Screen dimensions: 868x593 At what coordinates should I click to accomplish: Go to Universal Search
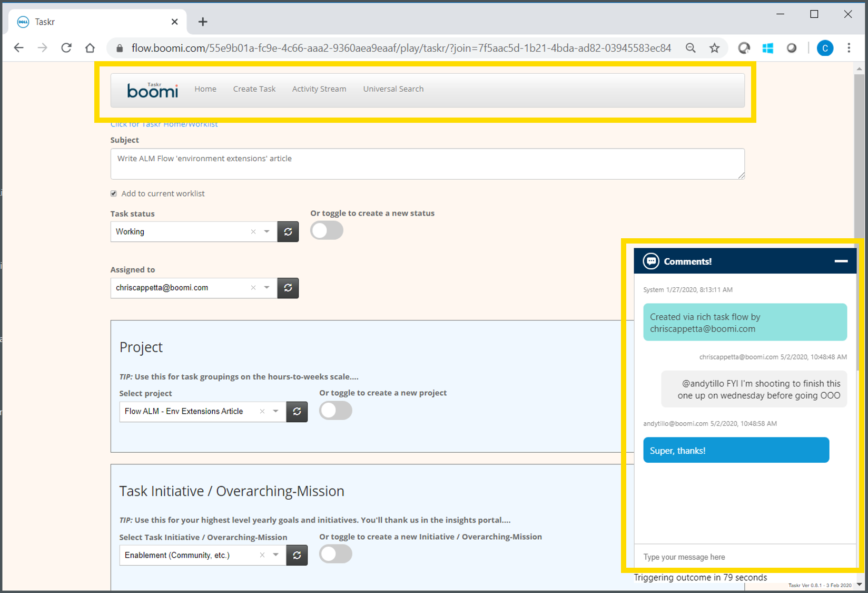click(x=393, y=89)
